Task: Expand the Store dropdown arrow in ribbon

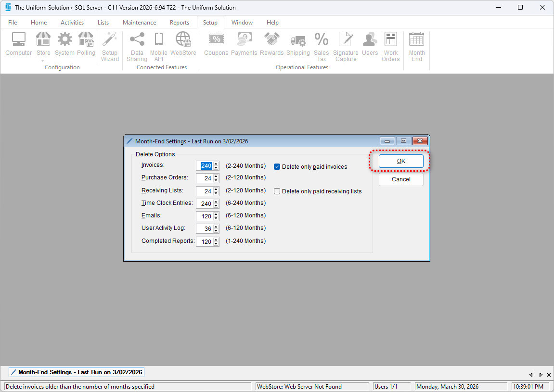Action: pyautogui.click(x=43, y=61)
